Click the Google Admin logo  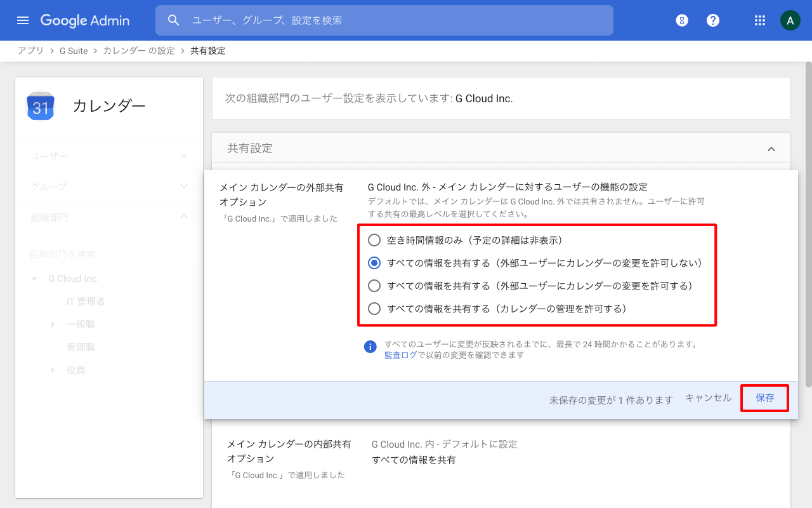pyautogui.click(x=85, y=20)
